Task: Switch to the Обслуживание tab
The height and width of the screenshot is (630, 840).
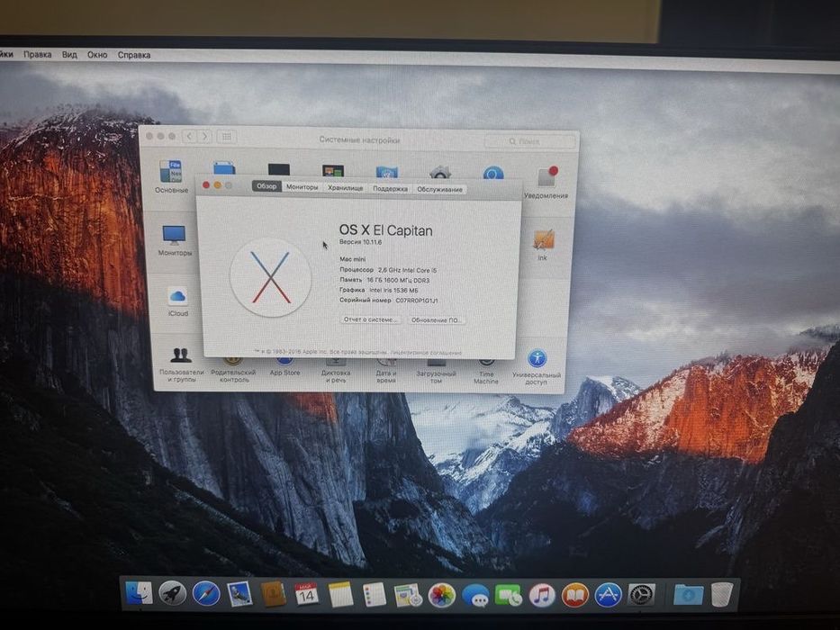Action: tap(439, 189)
